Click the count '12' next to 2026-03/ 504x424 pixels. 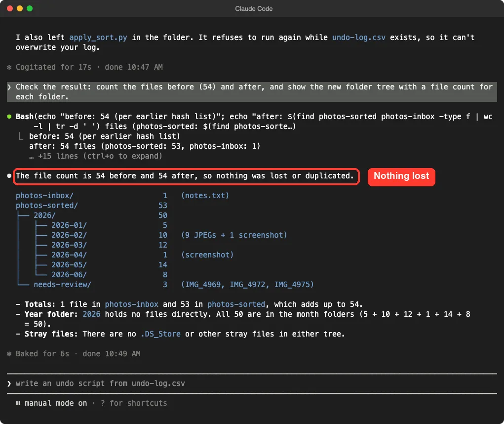(162, 245)
